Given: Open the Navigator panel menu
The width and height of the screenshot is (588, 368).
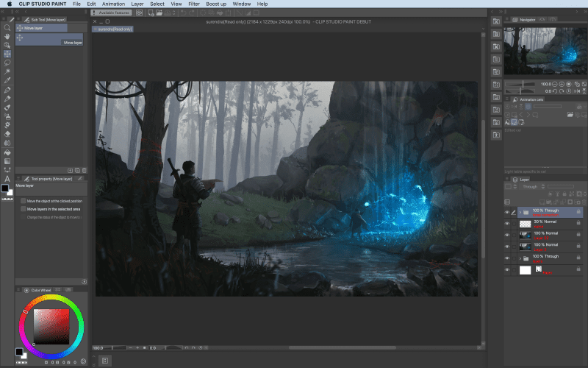Looking at the screenshot, I should (507, 20).
